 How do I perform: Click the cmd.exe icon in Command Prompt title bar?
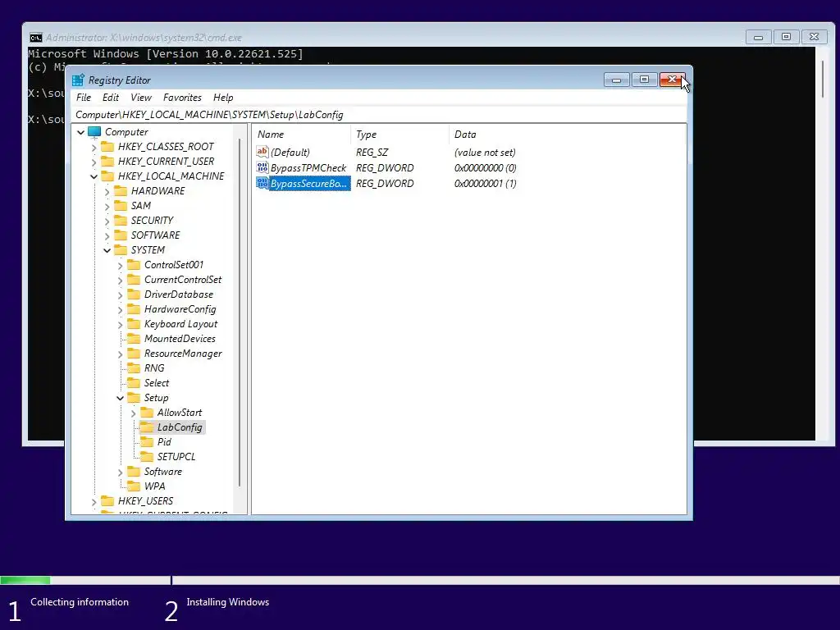36,38
